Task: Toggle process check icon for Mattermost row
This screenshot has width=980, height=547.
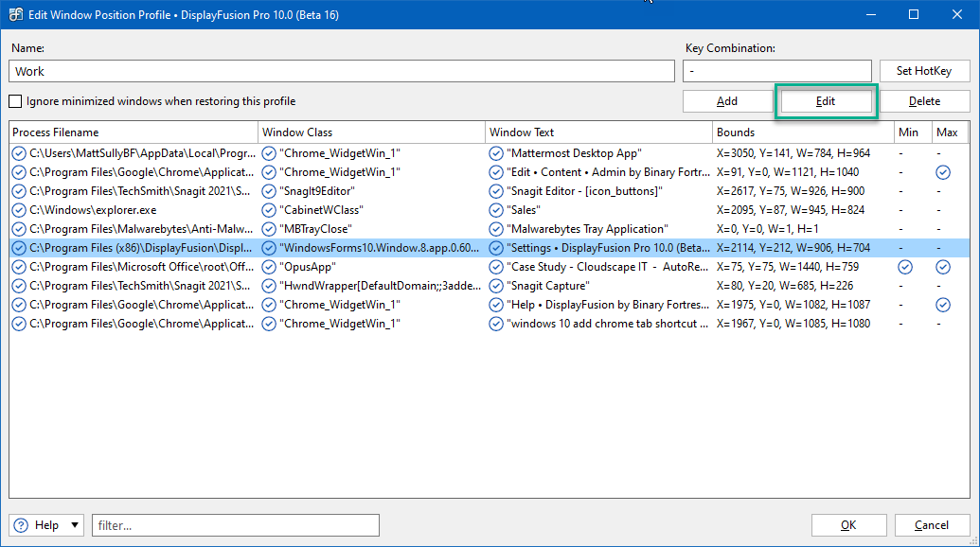Action: tap(19, 153)
